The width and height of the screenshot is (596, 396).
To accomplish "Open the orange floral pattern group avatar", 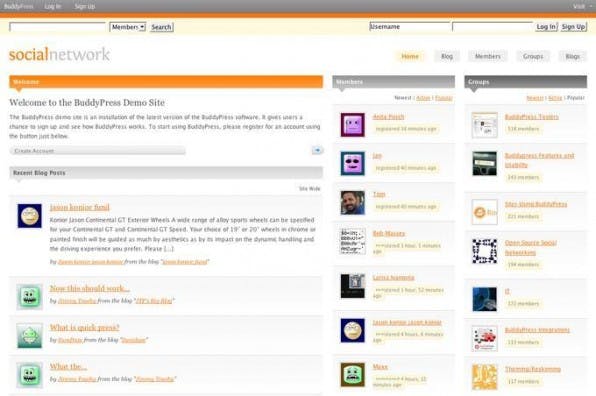I will click(x=484, y=377).
